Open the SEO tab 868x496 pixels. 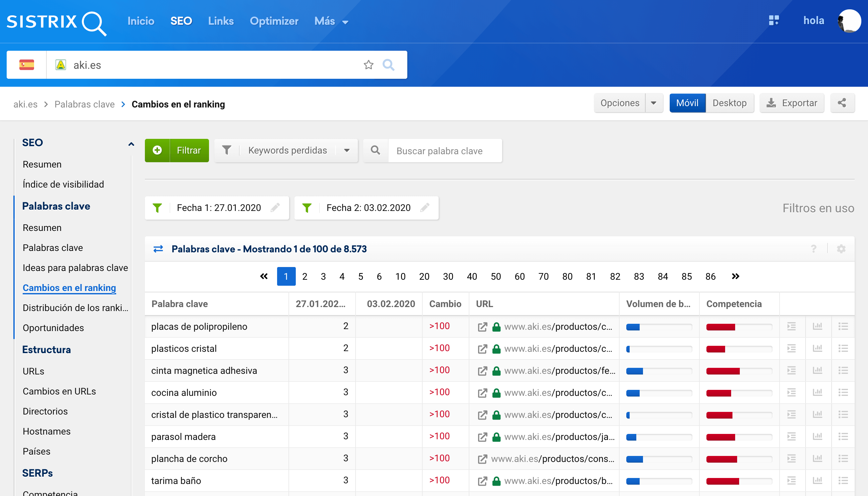[x=181, y=21]
